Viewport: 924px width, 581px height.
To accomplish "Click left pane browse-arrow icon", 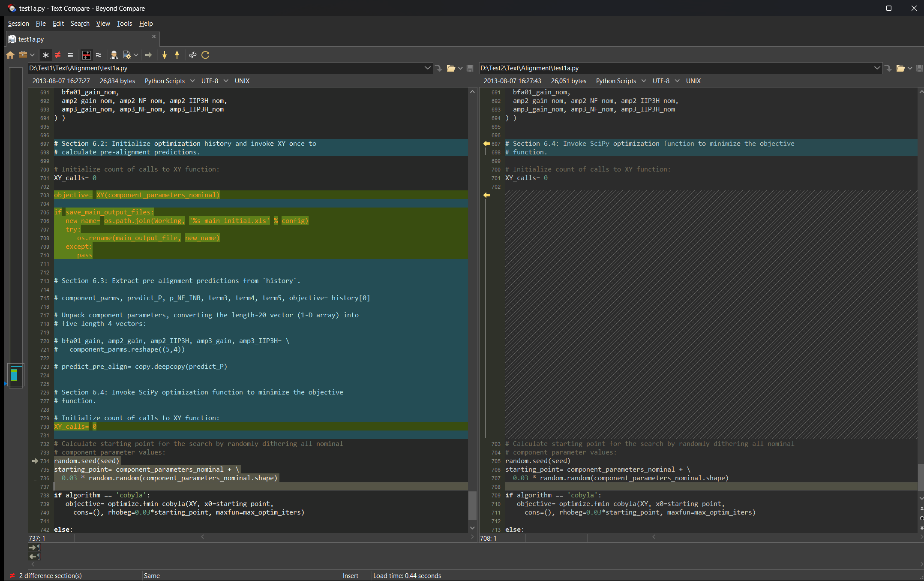I will coord(438,68).
